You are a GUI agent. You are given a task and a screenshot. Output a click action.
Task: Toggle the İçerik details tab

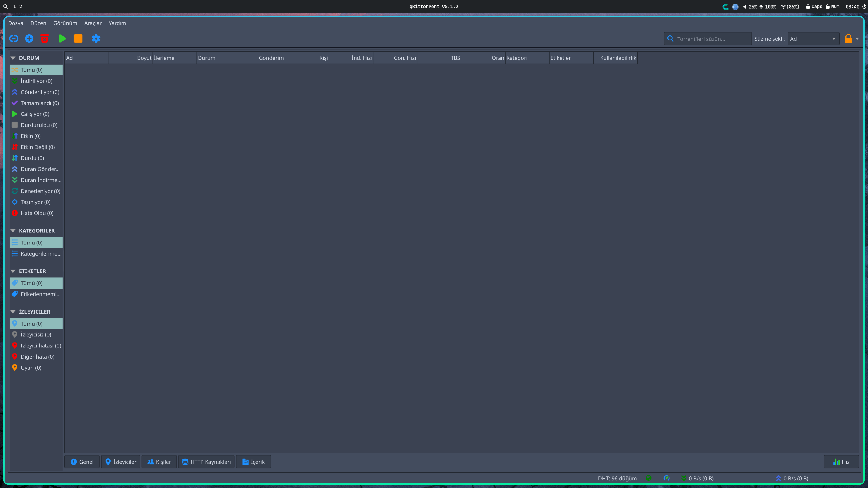(253, 462)
